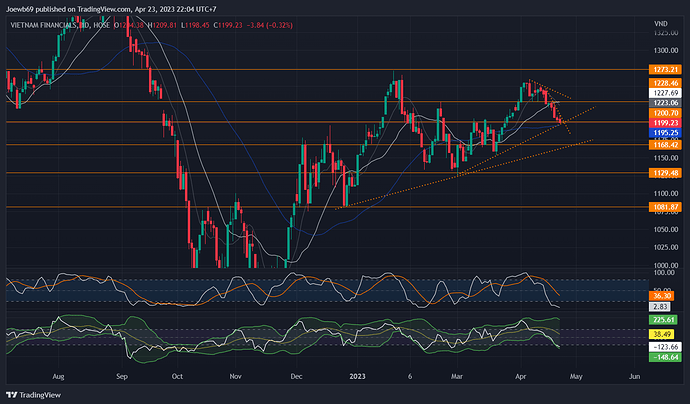Select the 1200.70 orange price label

pyautogui.click(x=665, y=113)
